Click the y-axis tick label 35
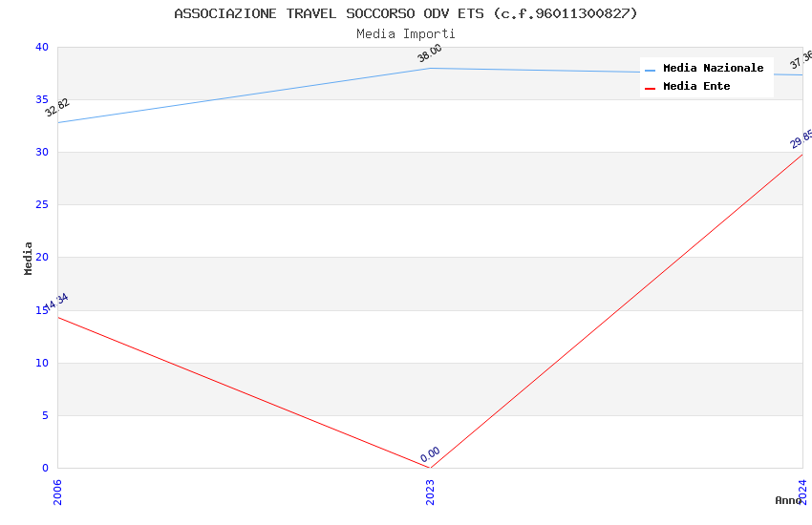812x525 pixels. tap(42, 99)
